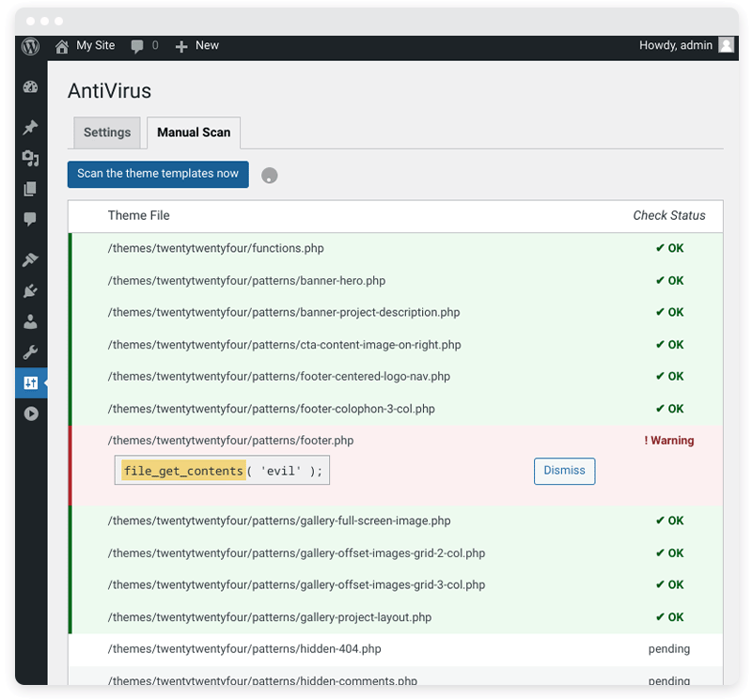Select the Manual Scan tab
This screenshot has width=752, height=700.
point(194,132)
